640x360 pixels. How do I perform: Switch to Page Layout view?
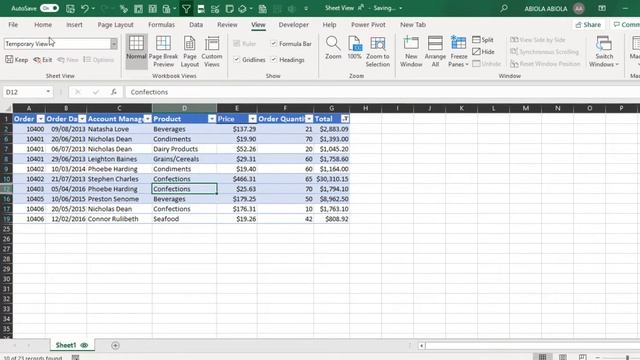tap(190, 51)
